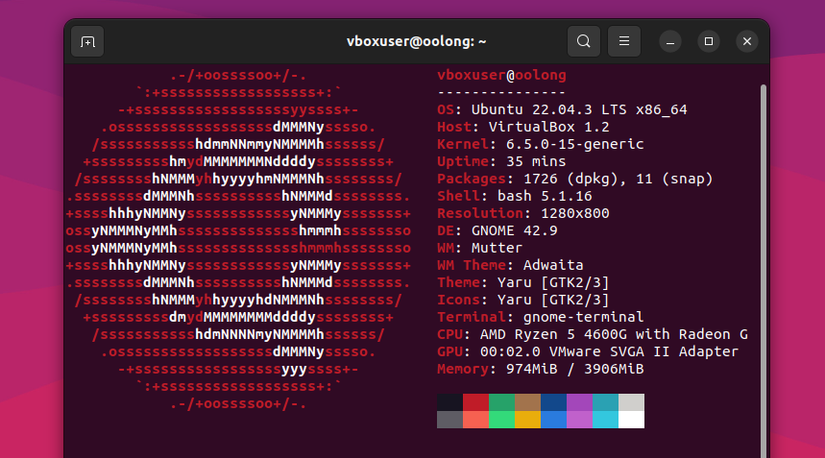Open the hamburger menu

click(x=624, y=41)
